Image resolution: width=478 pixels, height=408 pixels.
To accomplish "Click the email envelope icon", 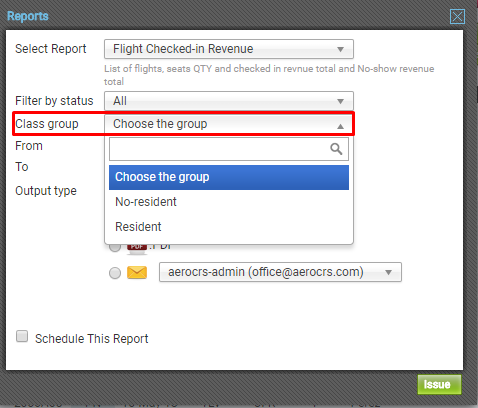I will (137, 273).
